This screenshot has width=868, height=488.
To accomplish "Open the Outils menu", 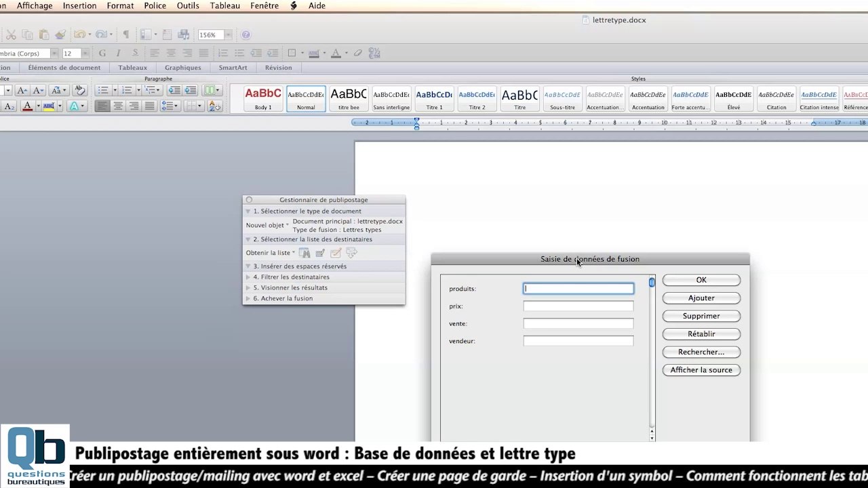I will [188, 5].
